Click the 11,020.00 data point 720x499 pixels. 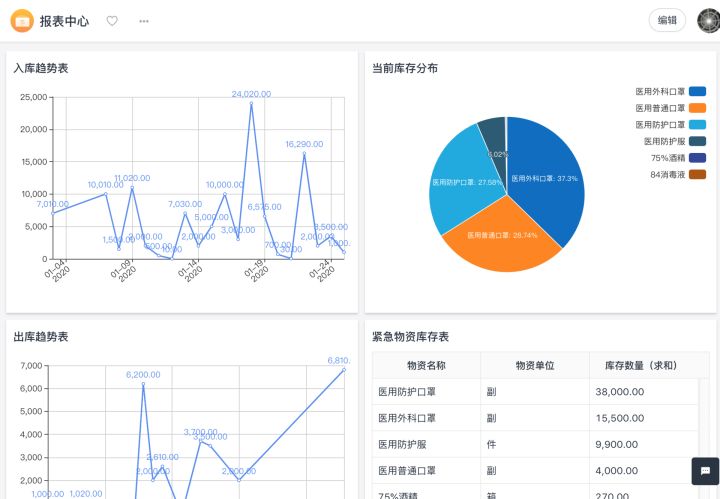[x=132, y=187]
